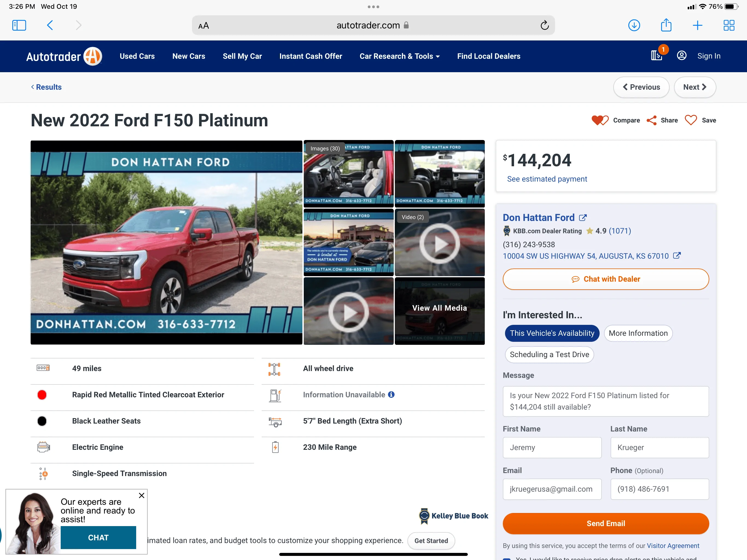Click Chat with Dealer button
This screenshot has height=560, width=747.
coord(606,279)
